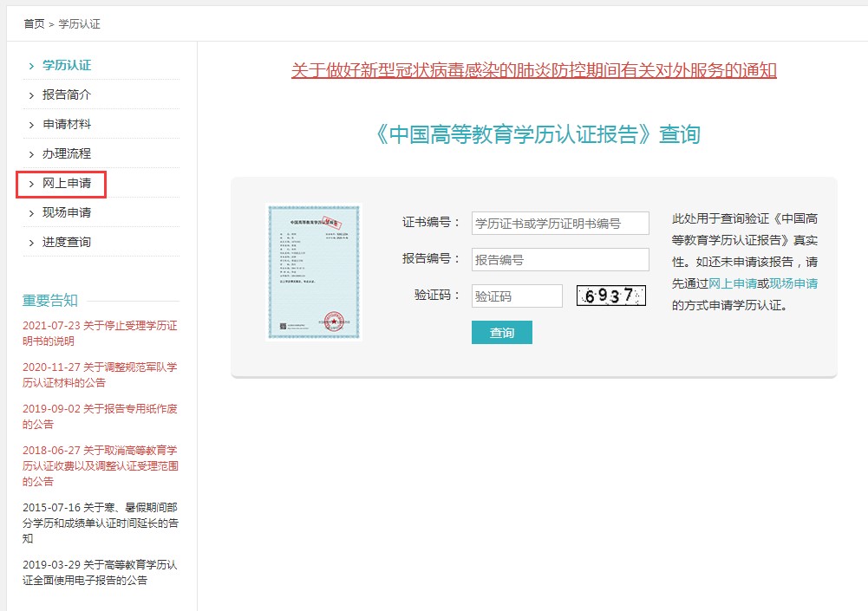Focus the 报告编号 input field
This screenshot has width=868, height=611.
pyautogui.click(x=559, y=259)
